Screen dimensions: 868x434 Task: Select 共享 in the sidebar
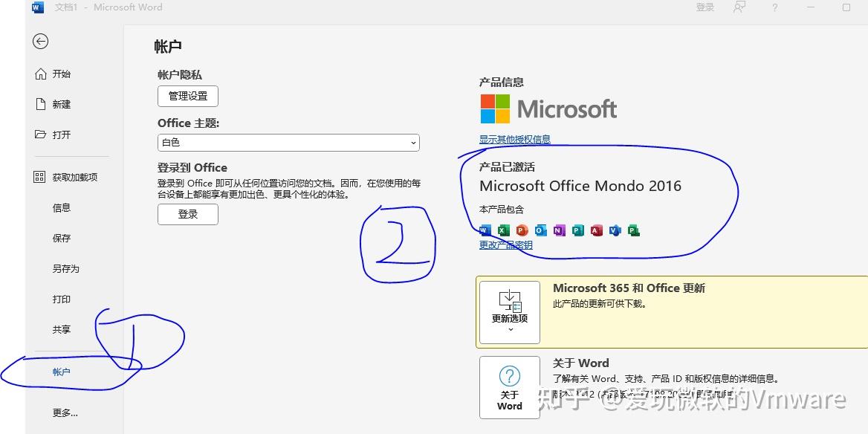point(62,329)
